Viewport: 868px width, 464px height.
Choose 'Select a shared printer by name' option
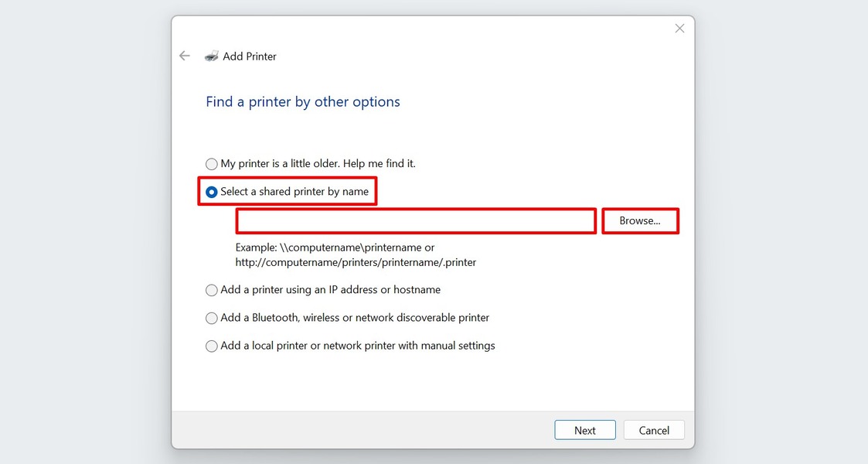210,192
